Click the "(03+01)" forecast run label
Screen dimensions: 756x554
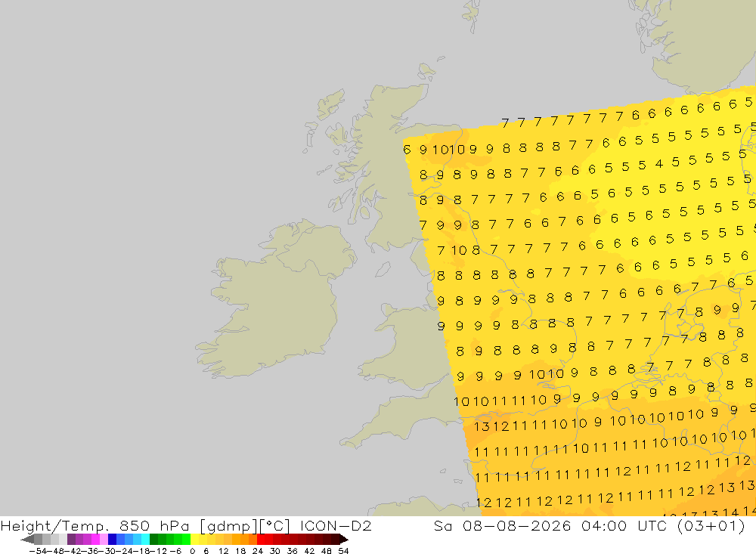click(x=711, y=526)
